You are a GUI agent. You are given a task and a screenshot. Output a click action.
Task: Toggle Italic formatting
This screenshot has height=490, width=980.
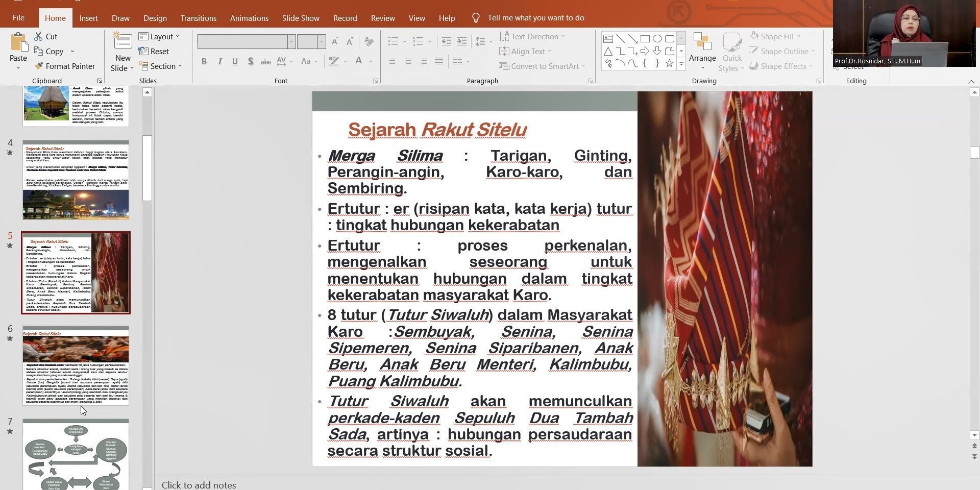[x=219, y=61]
